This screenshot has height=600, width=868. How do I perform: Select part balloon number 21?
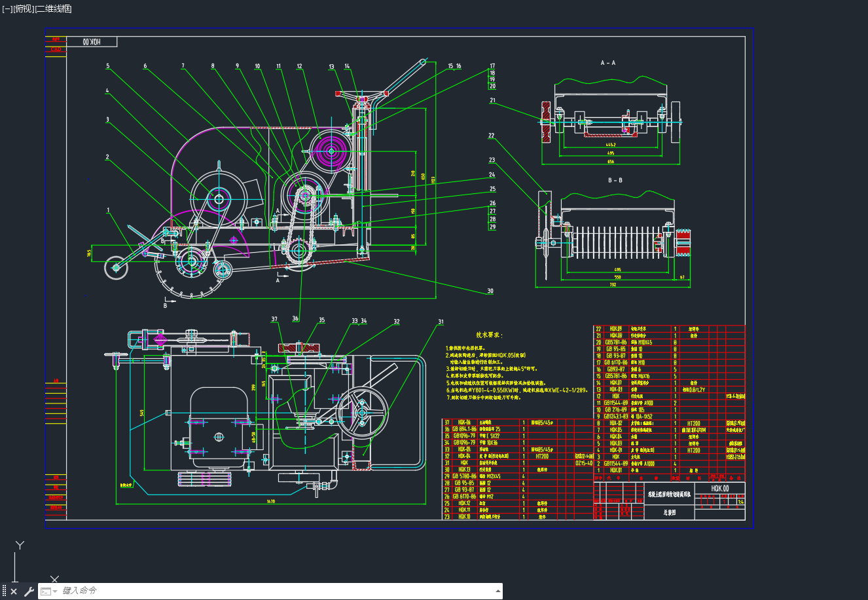pyautogui.click(x=492, y=101)
